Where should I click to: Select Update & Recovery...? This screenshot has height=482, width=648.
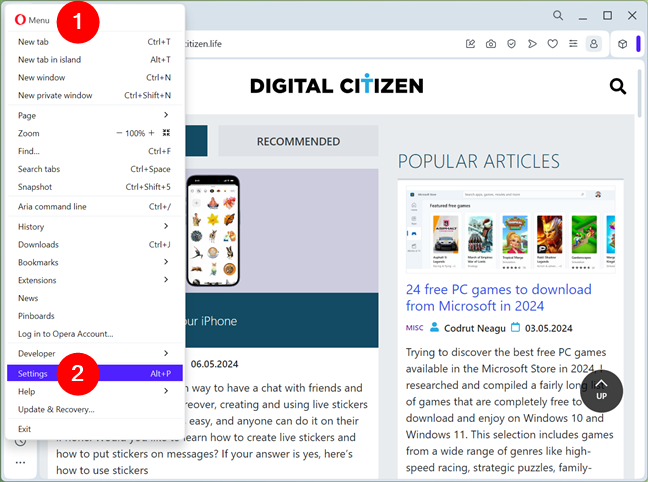[95, 409]
